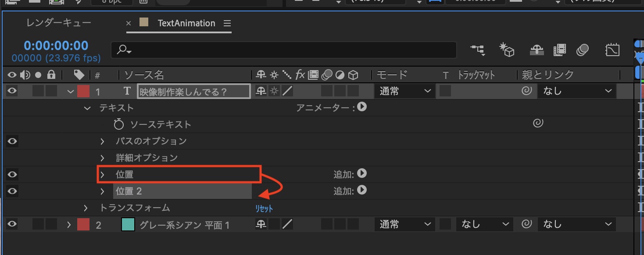Expand the 位置 2 animator group
The width and height of the screenshot is (644, 255).
point(102,191)
